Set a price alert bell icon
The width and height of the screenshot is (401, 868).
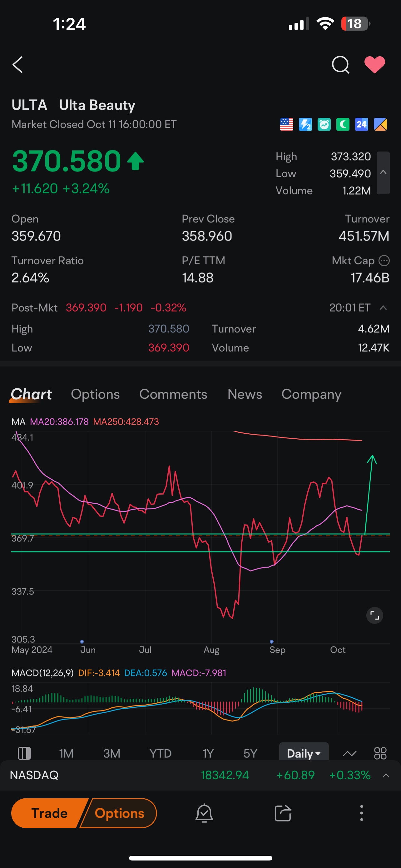[x=204, y=813]
